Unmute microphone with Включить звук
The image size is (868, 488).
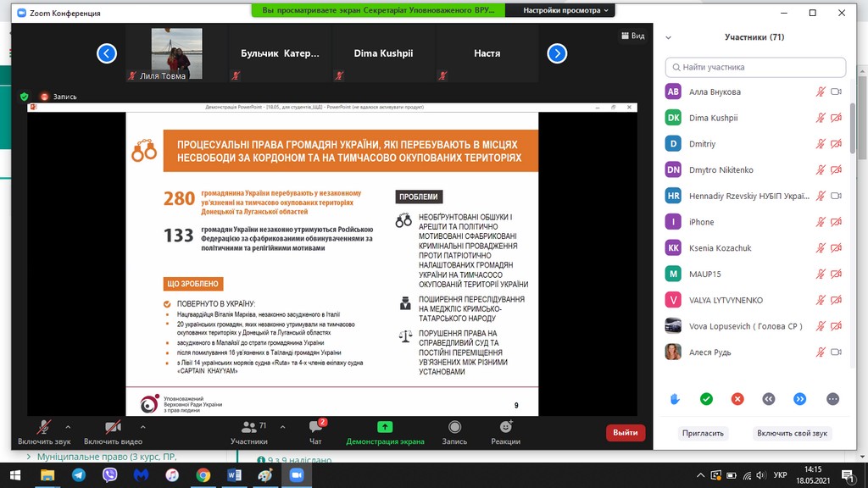point(42,431)
